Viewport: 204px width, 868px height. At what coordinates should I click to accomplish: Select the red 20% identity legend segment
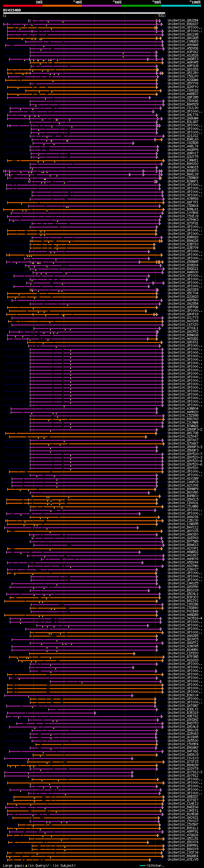point(23,6)
